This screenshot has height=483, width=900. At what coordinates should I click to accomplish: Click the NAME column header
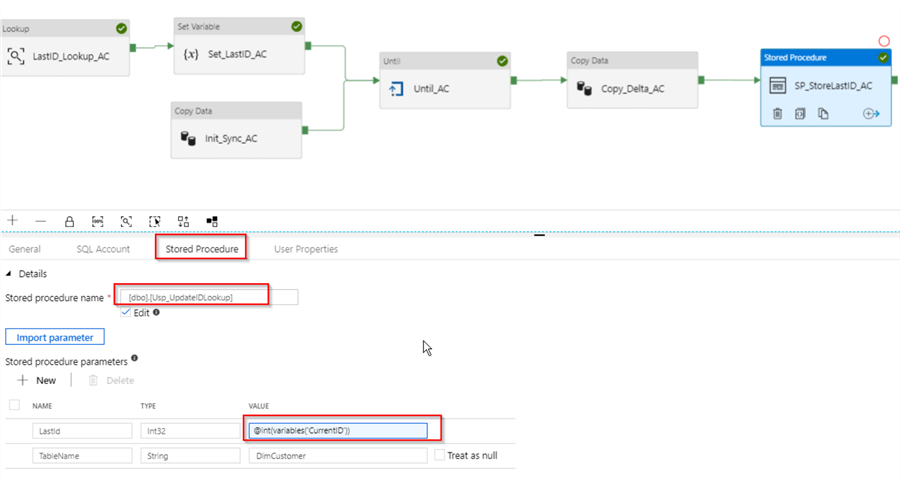coord(42,406)
